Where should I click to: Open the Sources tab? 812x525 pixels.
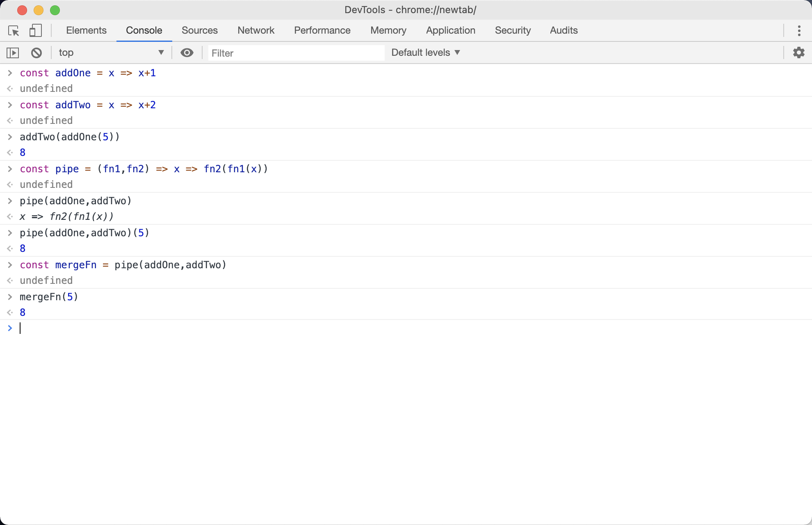point(199,30)
